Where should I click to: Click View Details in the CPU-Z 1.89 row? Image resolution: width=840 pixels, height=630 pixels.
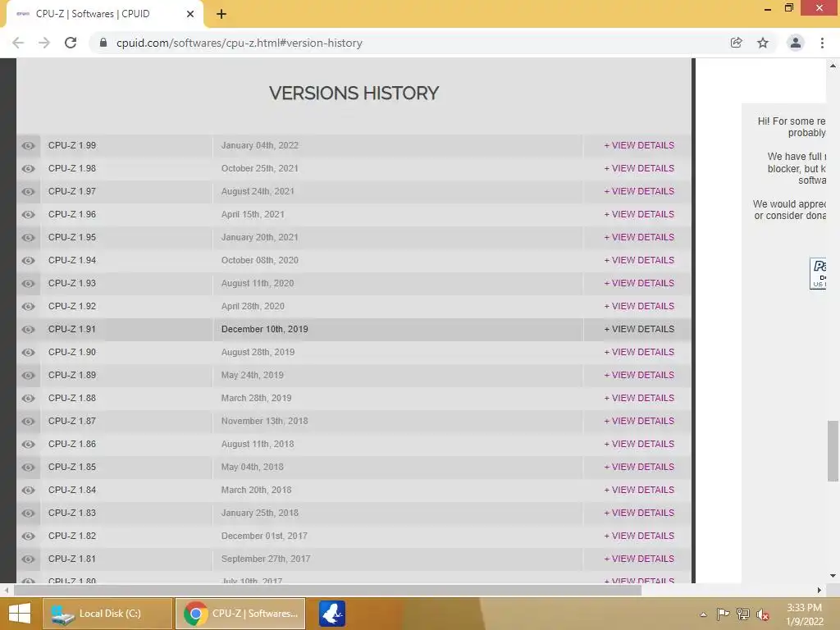coord(639,376)
